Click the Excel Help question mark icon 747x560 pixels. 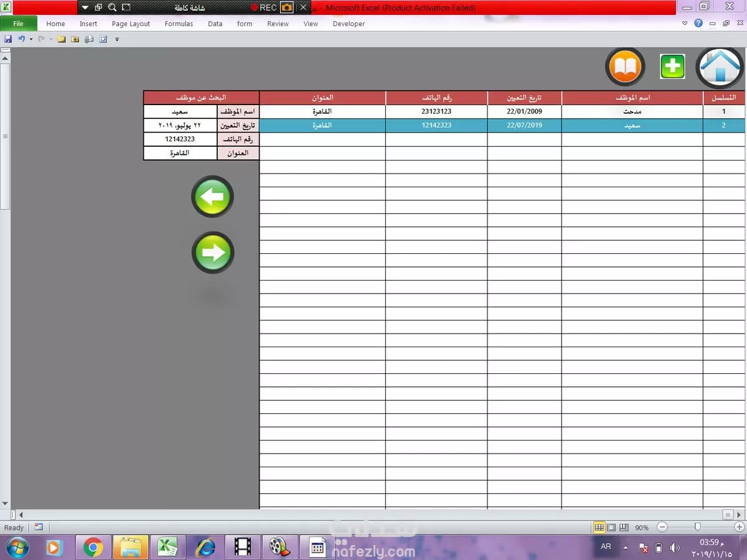tap(698, 23)
